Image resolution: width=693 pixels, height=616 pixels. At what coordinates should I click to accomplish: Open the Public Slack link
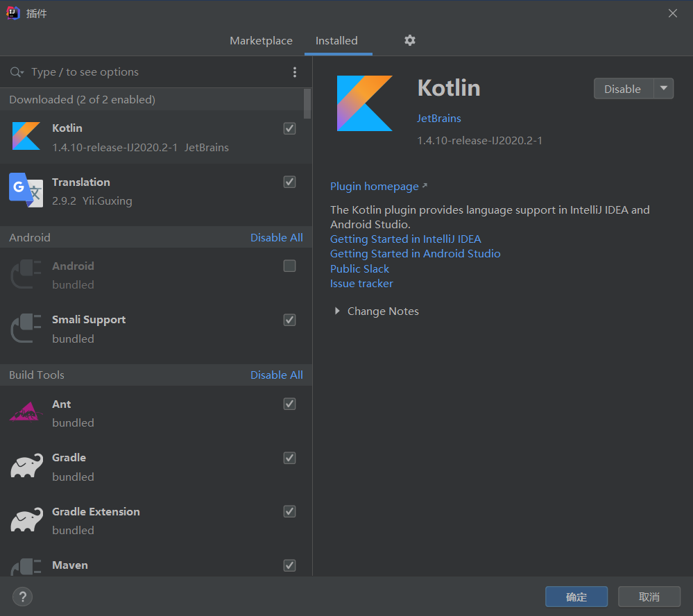(359, 268)
